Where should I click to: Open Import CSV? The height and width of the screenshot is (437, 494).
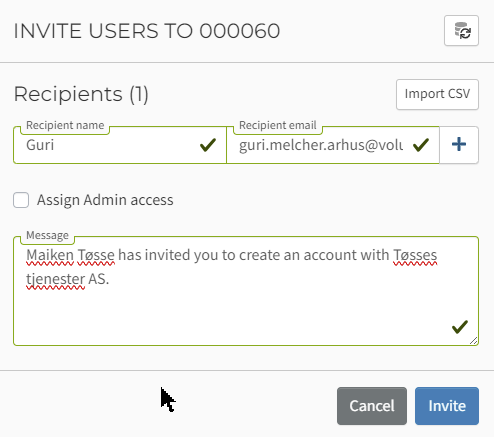coord(437,94)
